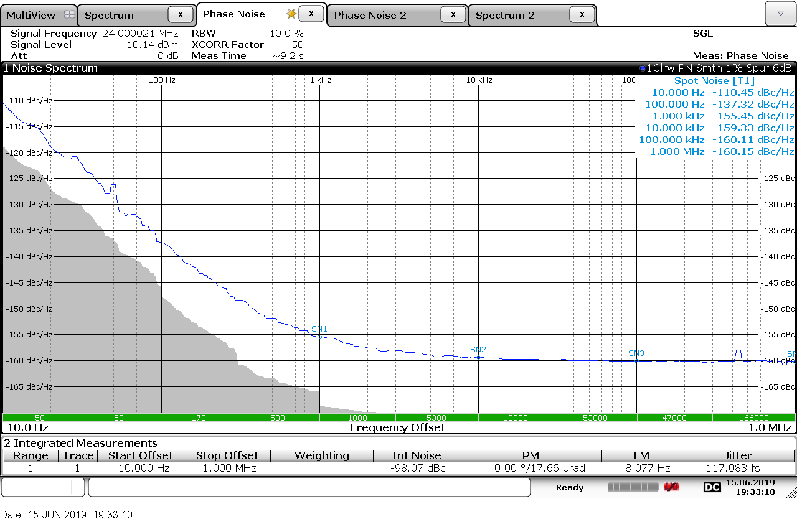Viewport: 797px width, 532px height.
Task: Click the Meas: Phase Noise label
Action: [741, 56]
